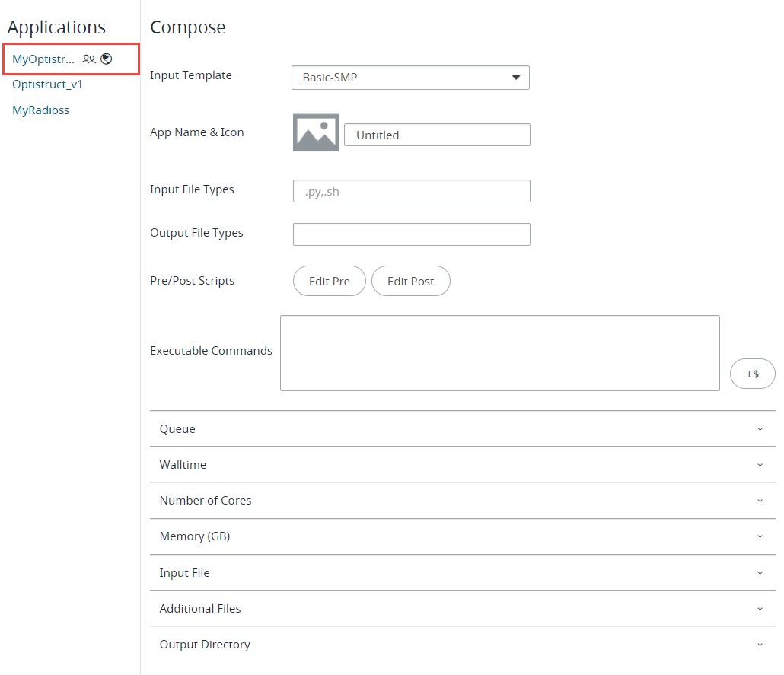Click the Pre/Post Scripts label
The height and width of the screenshot is (675, 784).
point(192,281)
